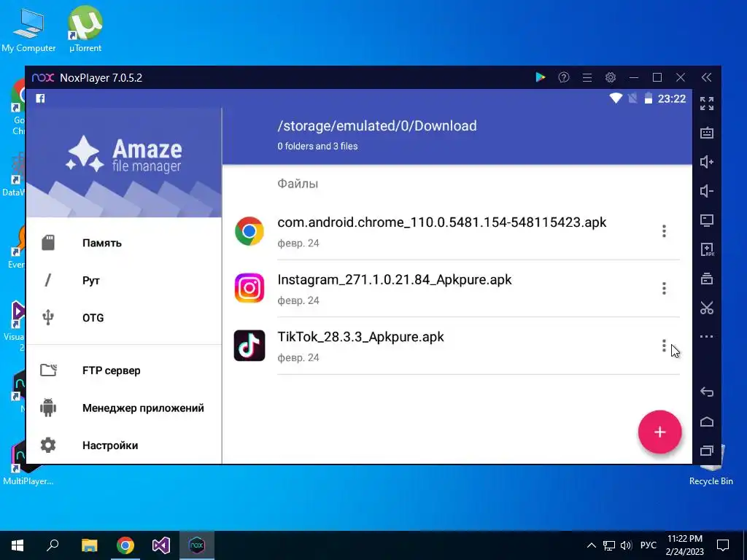The image size is (747, 560).
Task: Show more Nox sidebar tools
Action: point(706,337)
